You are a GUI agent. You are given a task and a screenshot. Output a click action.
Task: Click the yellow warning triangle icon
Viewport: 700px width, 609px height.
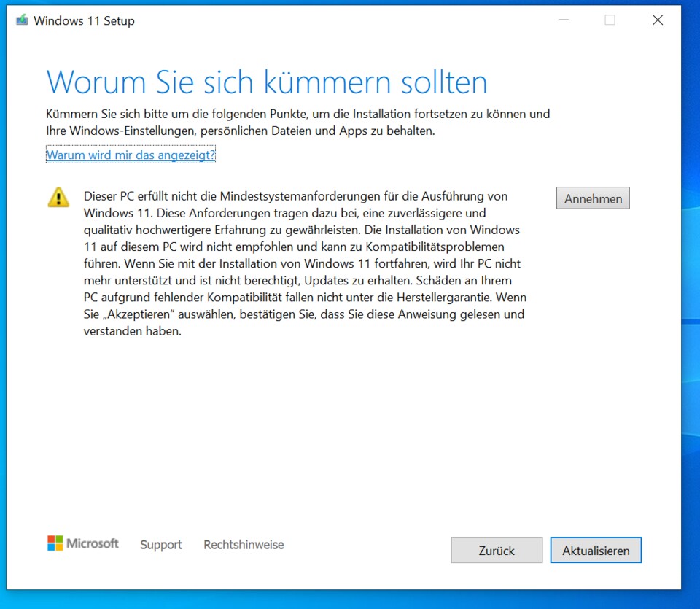(58, 198)
